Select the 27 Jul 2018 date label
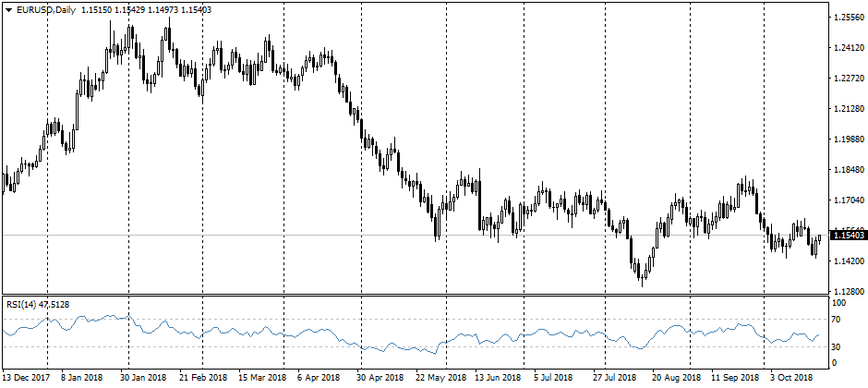The height and width of the screenshot is (388, 868). (617, 378)
